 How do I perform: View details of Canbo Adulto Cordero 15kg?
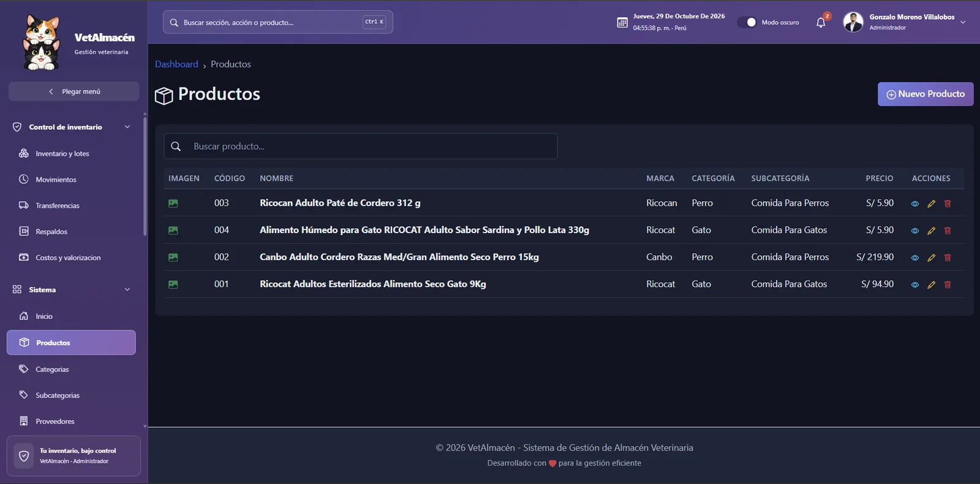(x=915, y=258)
